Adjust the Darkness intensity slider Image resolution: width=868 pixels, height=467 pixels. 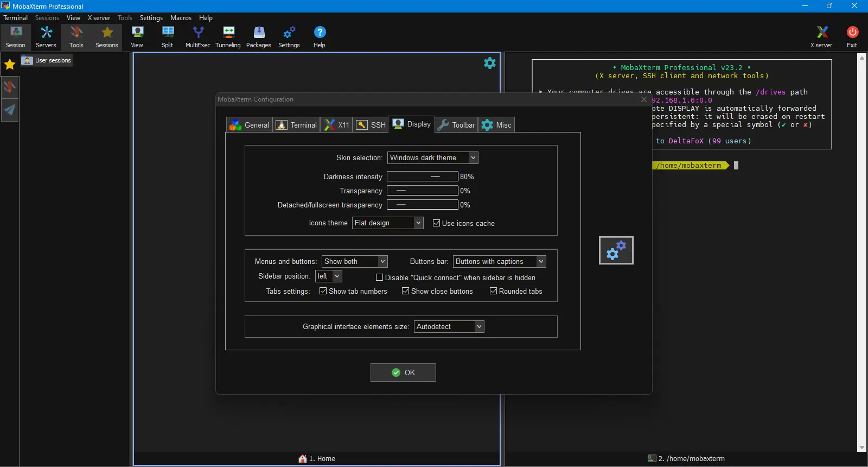click(423, 176)
